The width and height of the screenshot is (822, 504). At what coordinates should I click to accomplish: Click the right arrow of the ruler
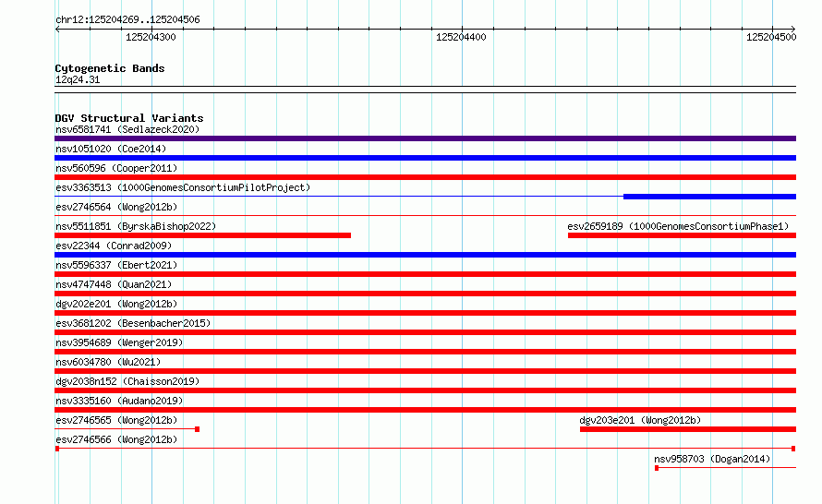pyautogui.click(x=793, y=30)
